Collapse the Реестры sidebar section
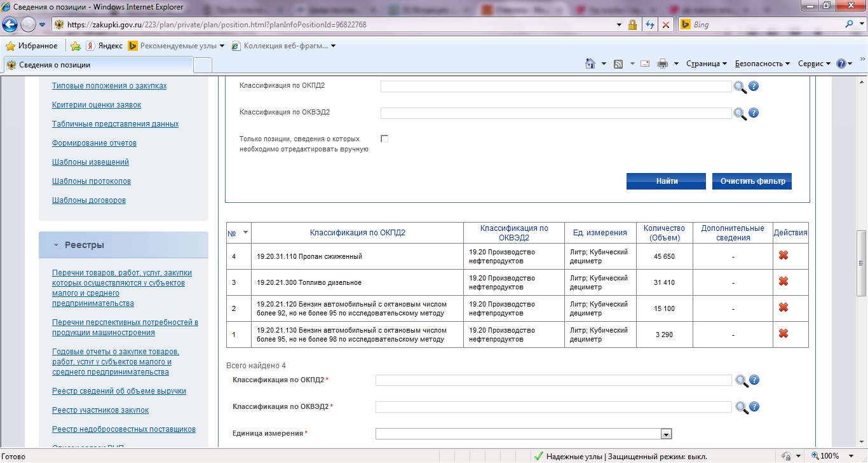 56,245
